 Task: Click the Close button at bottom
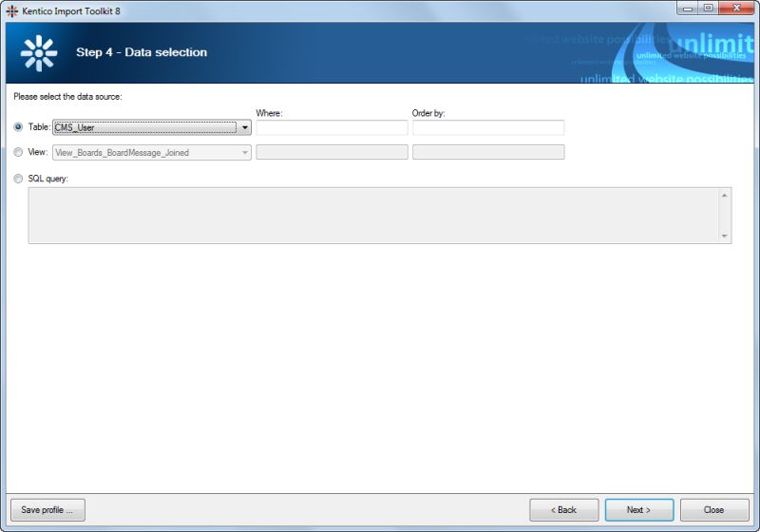coord(714,510)
